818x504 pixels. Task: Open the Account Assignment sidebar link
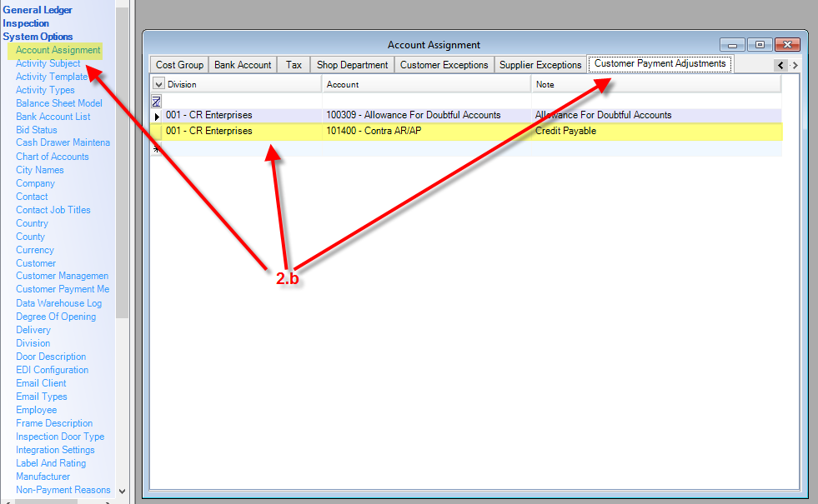[58, 50]
